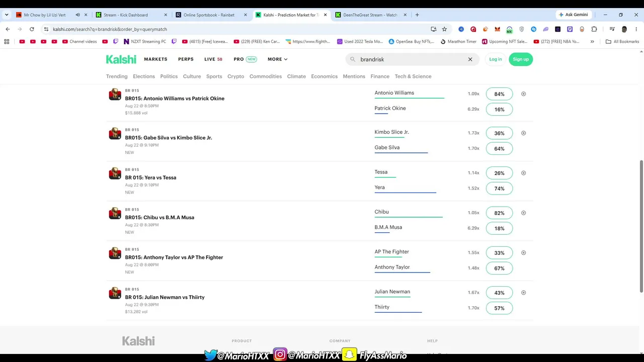This screenshot has width=644, height=362.
Task: Go back to the previous page
Action: (8, 29)
